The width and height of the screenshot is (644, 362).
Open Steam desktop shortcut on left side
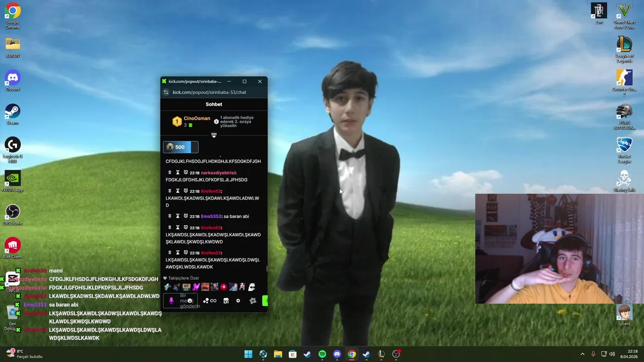click(13, 114)
